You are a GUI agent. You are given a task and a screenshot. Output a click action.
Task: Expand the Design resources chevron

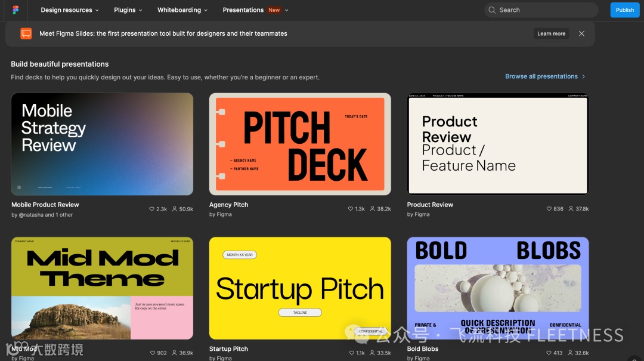(97, 10)
